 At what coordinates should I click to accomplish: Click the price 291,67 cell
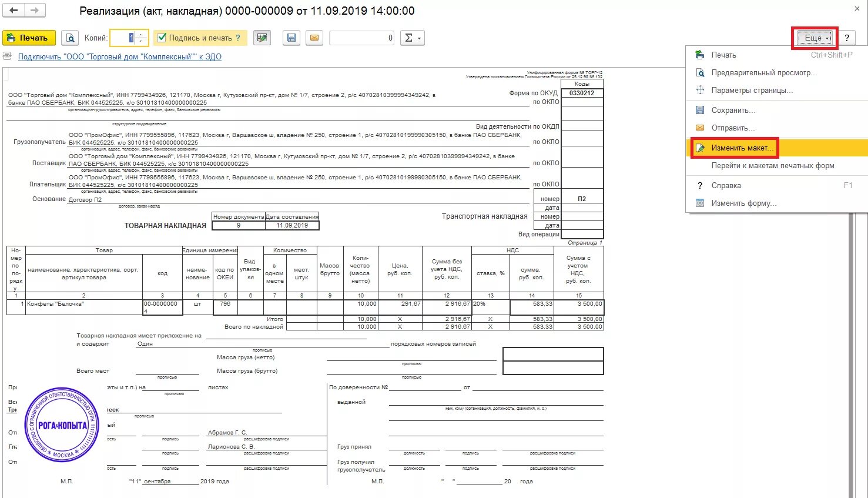pos(400,307)
